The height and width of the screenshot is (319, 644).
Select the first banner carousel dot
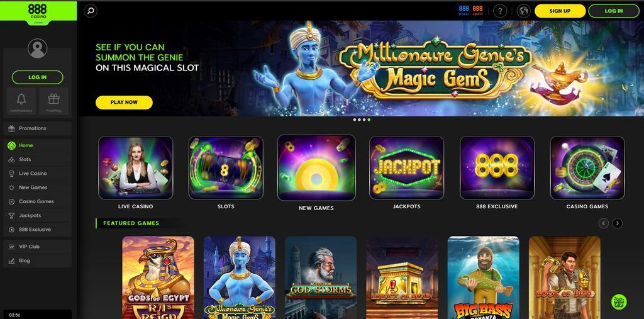355,120
